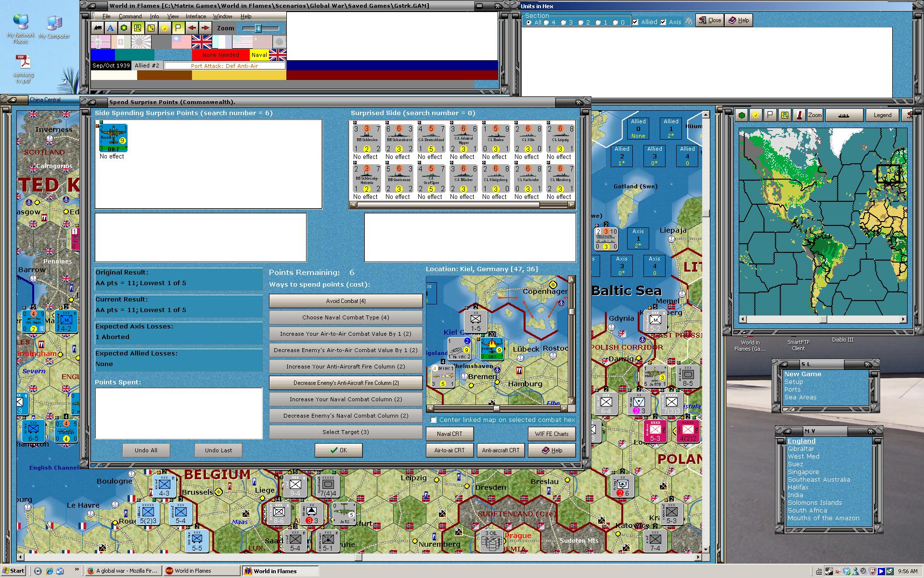
Task: Open My Computer desktop icon
Action: tap(54, 26)
